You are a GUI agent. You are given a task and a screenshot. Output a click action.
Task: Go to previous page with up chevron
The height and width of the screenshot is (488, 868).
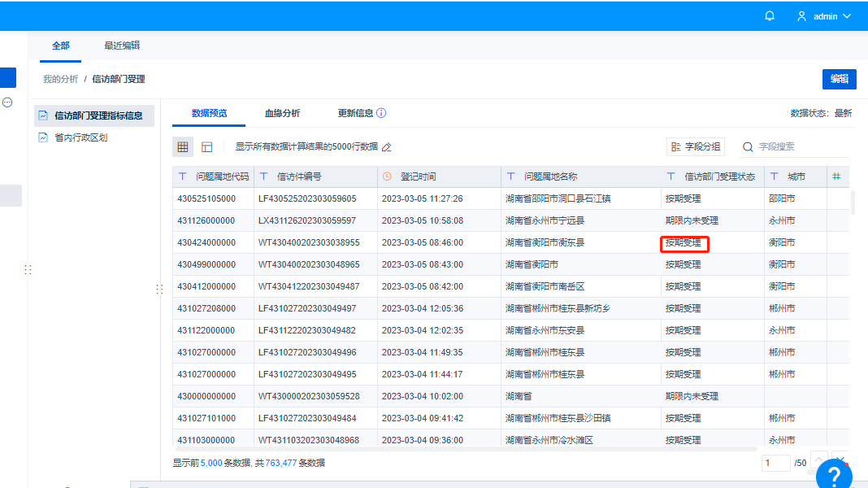[818, 461]
